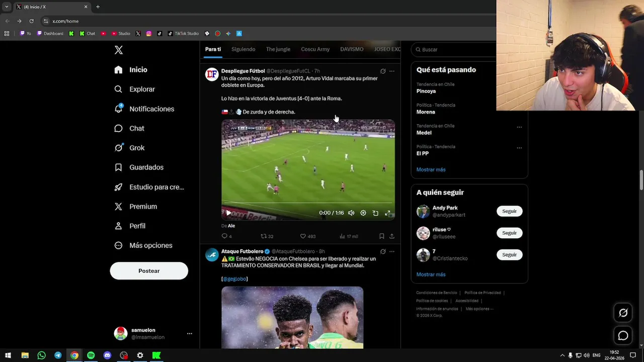Image resolution: width=644 pixels, height=362 pixels.
Task: Mute the video volume icon
Action: click(351, 213)
